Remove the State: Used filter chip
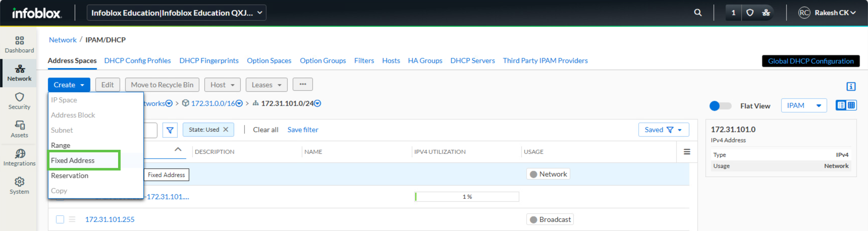The width and height of the screenshot is (868, 231). 226,130
